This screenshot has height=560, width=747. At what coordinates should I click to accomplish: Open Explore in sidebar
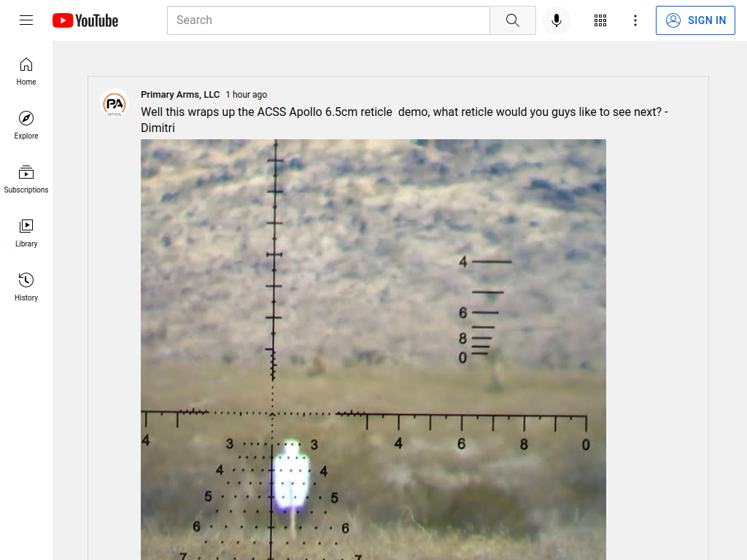coord(26,125)
